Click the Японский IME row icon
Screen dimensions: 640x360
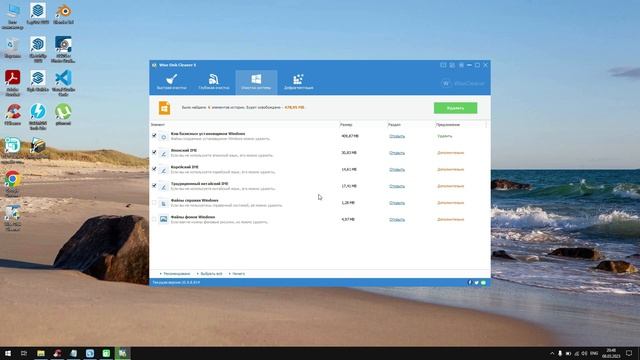163,153
